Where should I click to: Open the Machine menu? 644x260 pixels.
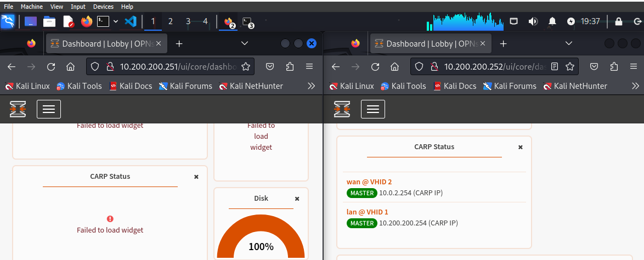click(31, 7)
